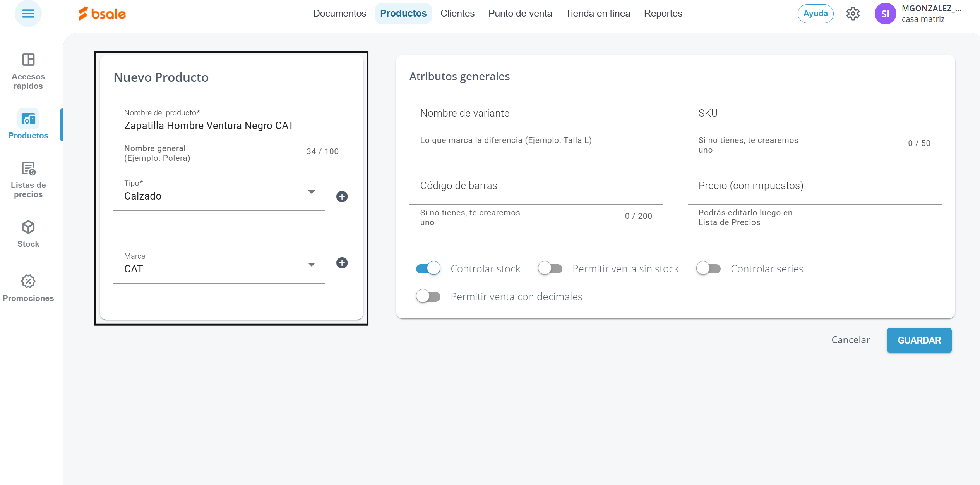Add new Marca with plus icon
Screen dimensions: 980x485
[342, 263]
